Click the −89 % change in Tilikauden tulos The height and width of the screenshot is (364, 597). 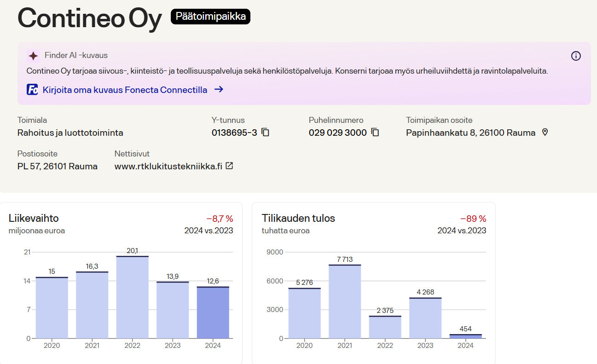click(473, 219)
